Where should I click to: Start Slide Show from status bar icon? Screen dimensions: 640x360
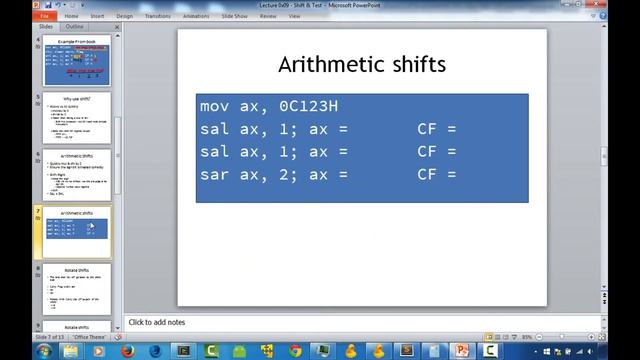[x=515, y=337]
